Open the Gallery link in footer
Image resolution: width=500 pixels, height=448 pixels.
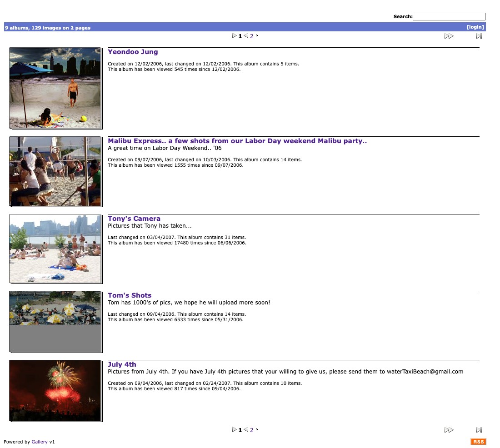coord(40,442)
